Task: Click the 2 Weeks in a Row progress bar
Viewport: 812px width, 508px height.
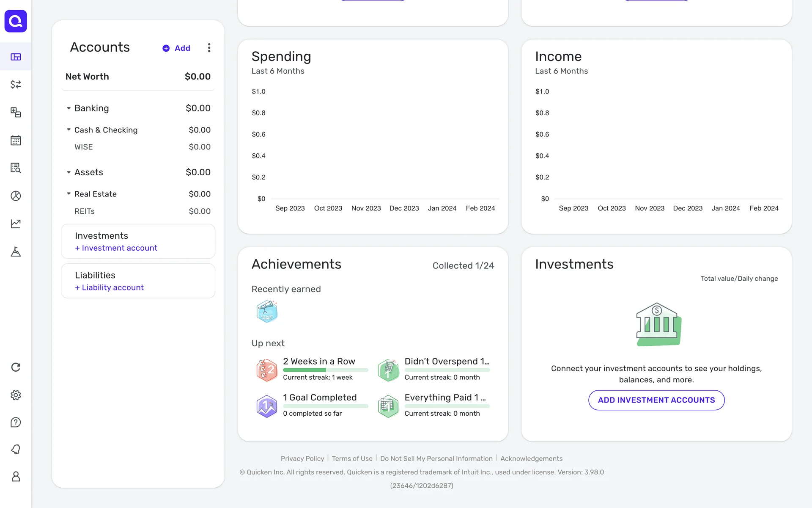Action: (x=325, y=370)
